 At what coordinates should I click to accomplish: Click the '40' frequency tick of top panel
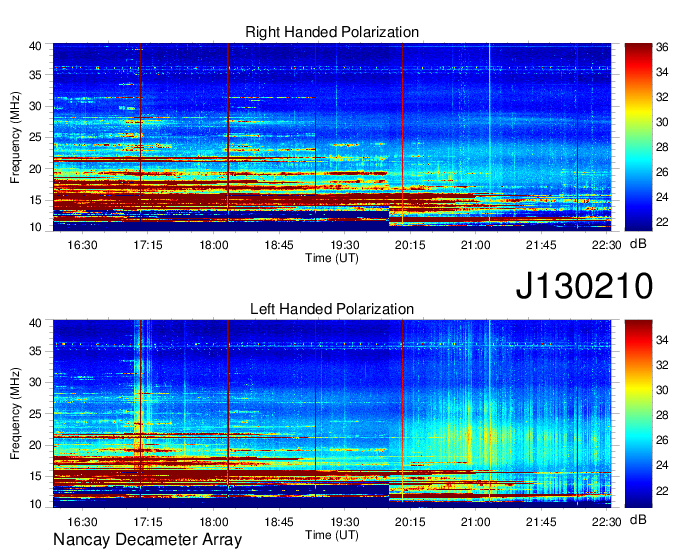click(35, 46)
